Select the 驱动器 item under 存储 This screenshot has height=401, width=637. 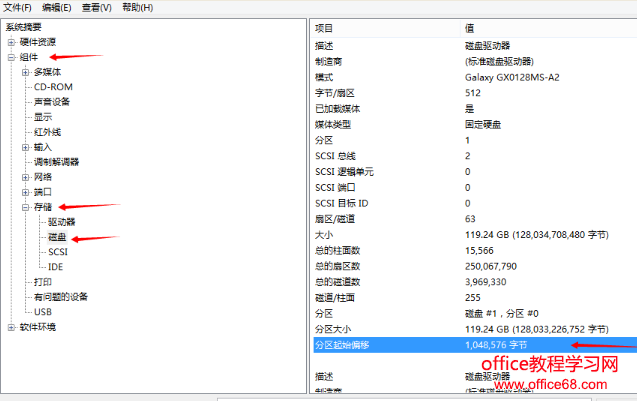(61, 222)
